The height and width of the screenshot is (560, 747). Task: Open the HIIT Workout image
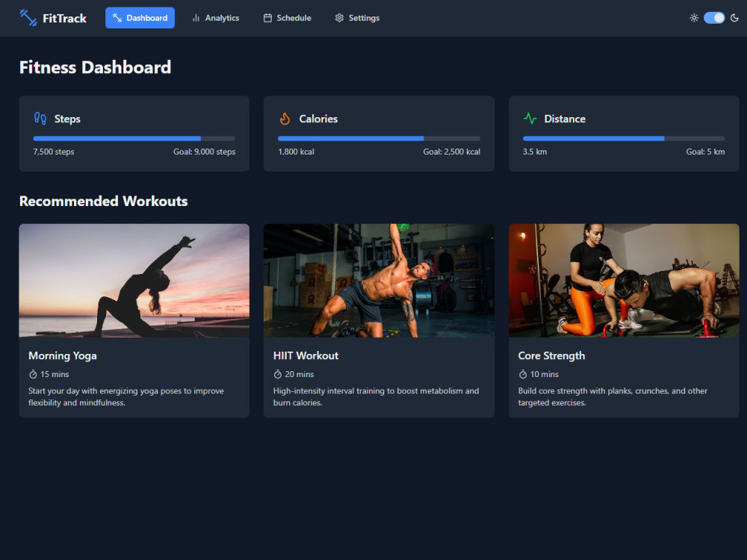pyautogui.click(x=379, y=281)
